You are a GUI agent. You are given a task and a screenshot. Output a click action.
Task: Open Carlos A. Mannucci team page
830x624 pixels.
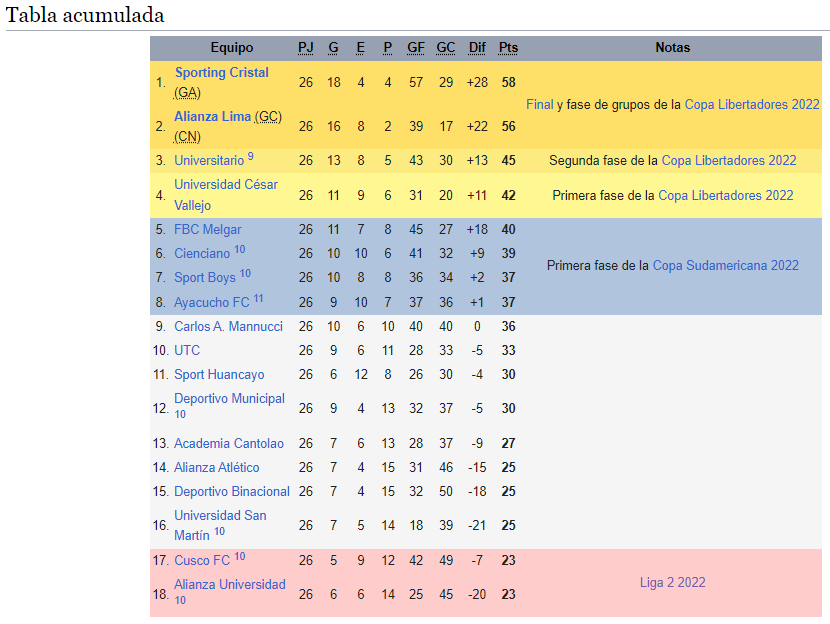tap(229, 327)
